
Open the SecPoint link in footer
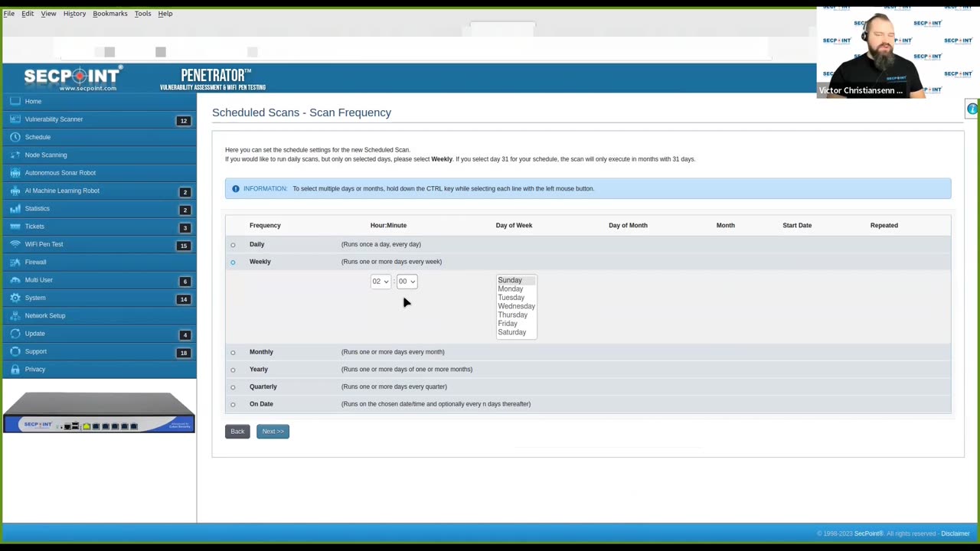pyautogui.click(x=868, y=533)
